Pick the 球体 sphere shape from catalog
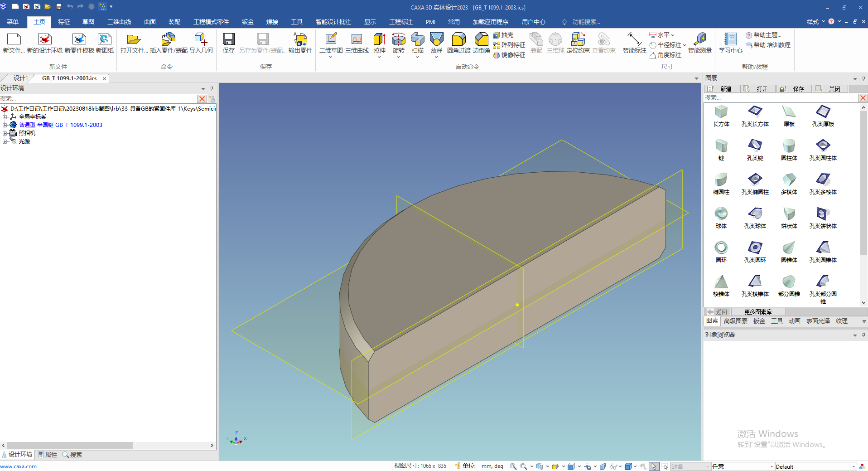 click(721, 218)
